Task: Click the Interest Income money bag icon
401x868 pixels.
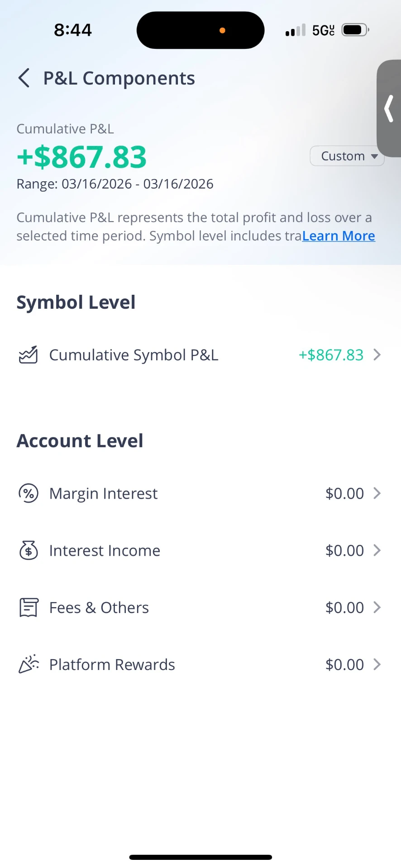Action: 29,550
